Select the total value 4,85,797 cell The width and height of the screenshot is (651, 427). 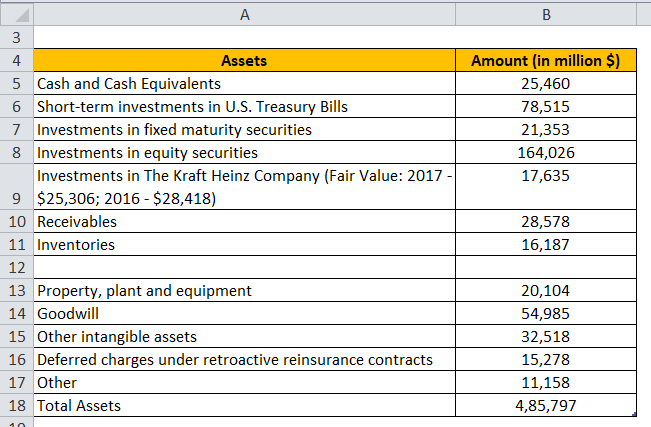(546, 405)
